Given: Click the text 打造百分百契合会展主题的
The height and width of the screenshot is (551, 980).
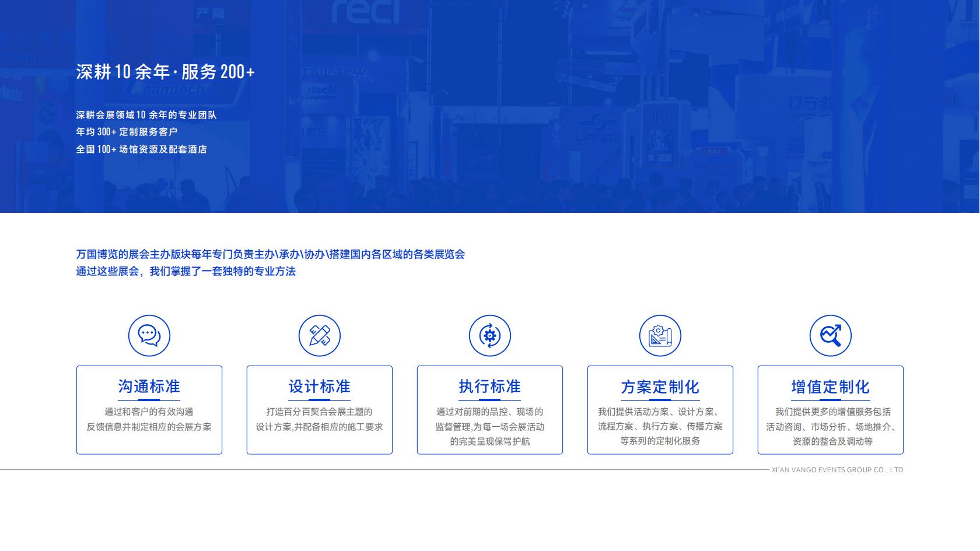Looking at the screenshot, I should 320,412.
